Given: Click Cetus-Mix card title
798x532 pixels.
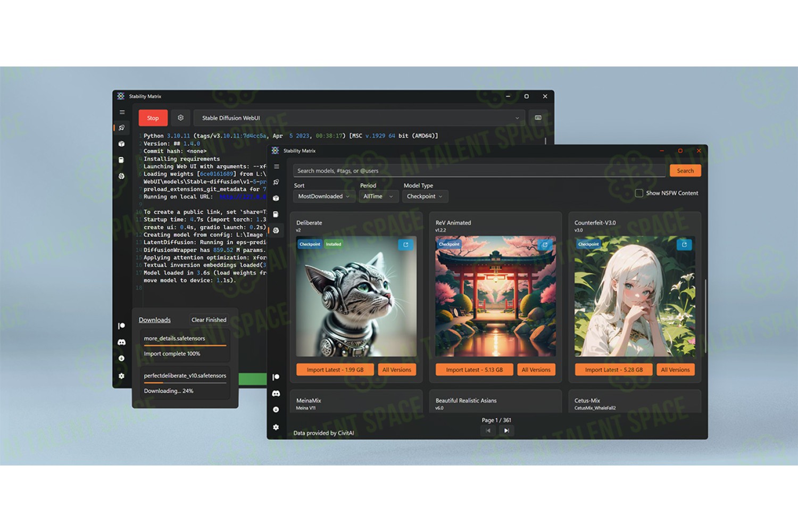Looking at the screenshot, I should (587, 401).
